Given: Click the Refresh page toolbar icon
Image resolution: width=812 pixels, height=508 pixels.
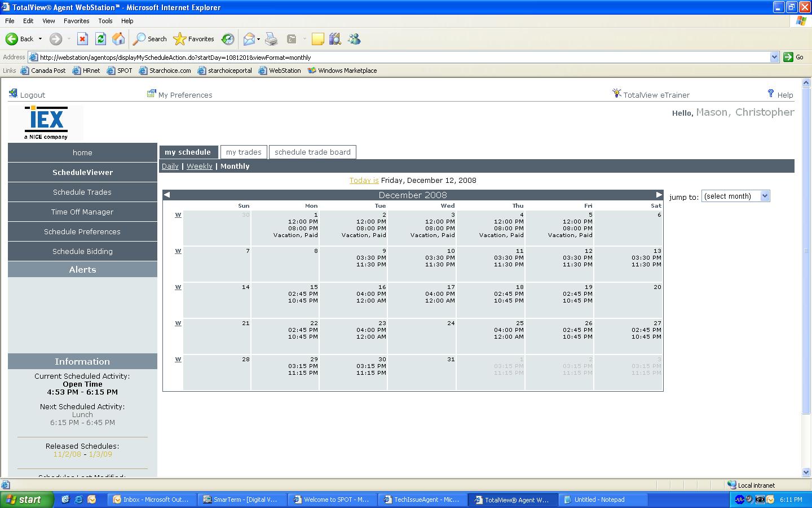Looking at the screenshot, I should 100,39.
